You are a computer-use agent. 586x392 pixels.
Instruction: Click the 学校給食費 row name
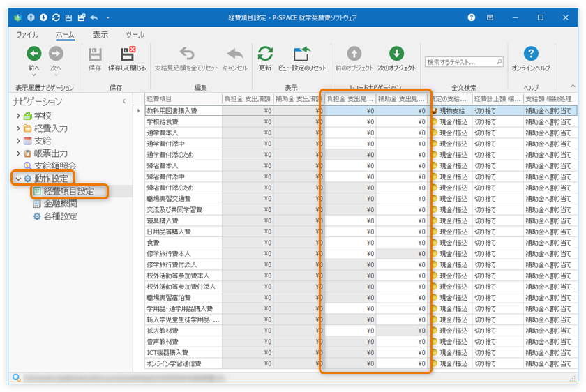[163, 122]
